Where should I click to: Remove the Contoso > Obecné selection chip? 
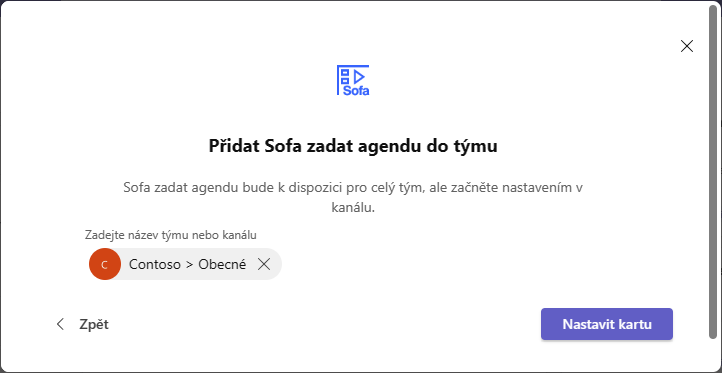tap(264, 264)
